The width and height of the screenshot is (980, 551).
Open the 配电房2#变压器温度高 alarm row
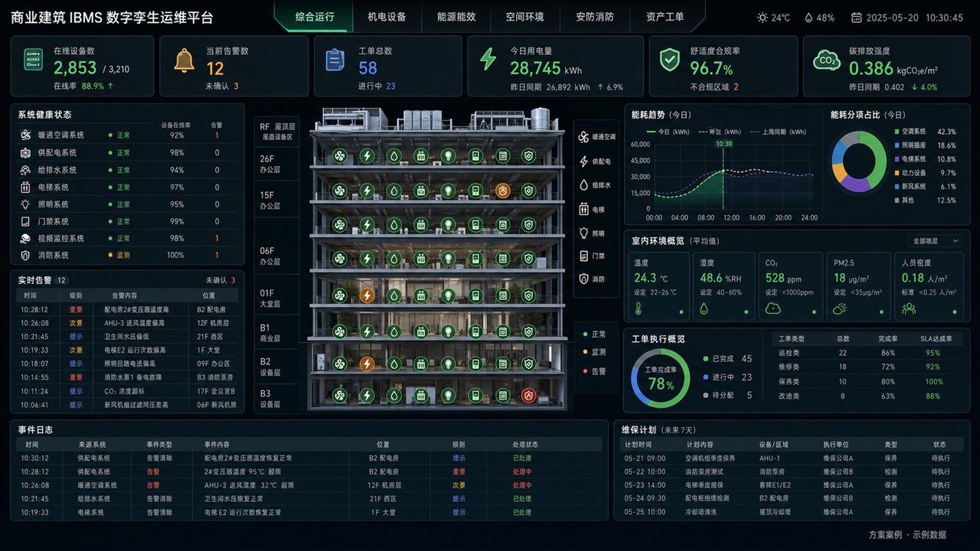pos(128,309)
